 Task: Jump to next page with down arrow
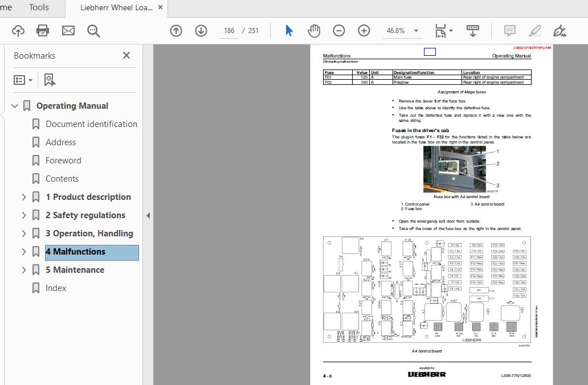[x=201, y=31]
